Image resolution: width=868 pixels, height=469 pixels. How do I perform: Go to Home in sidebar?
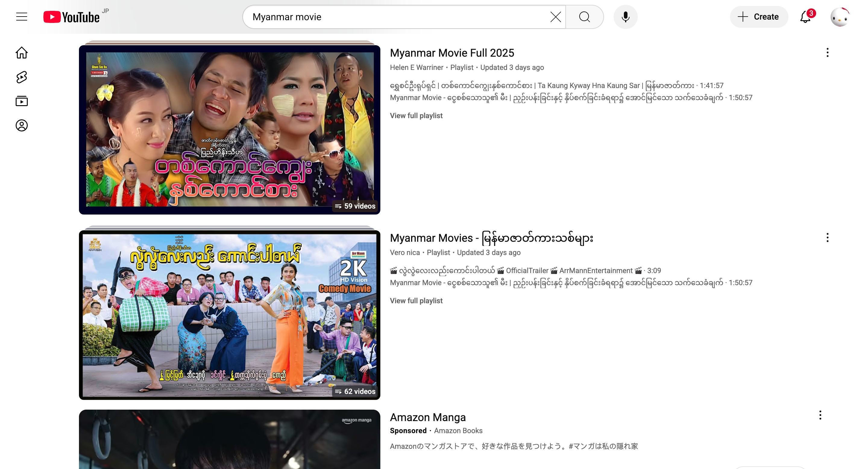click(x=22, y=52)
